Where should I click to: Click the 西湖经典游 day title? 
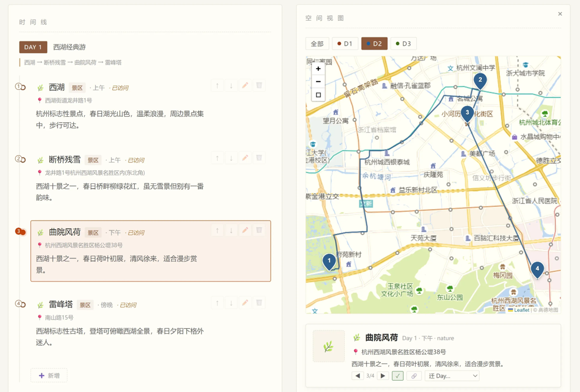coord(69,47)
